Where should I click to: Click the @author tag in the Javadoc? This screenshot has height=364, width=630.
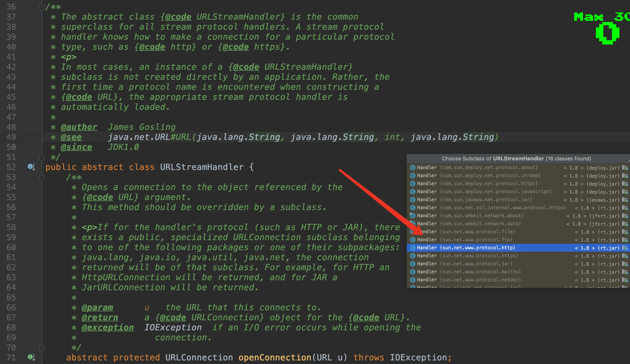click(x=79, y=127)
